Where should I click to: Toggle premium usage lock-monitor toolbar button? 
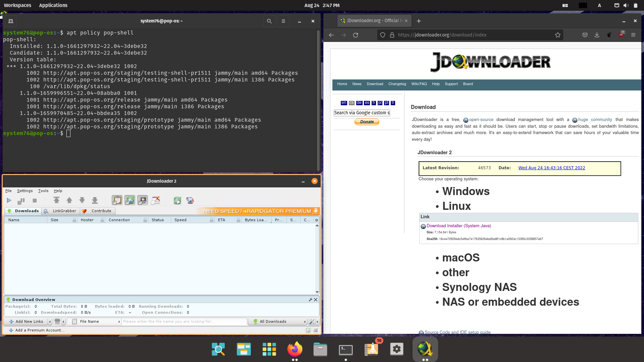tap(143, 200)
